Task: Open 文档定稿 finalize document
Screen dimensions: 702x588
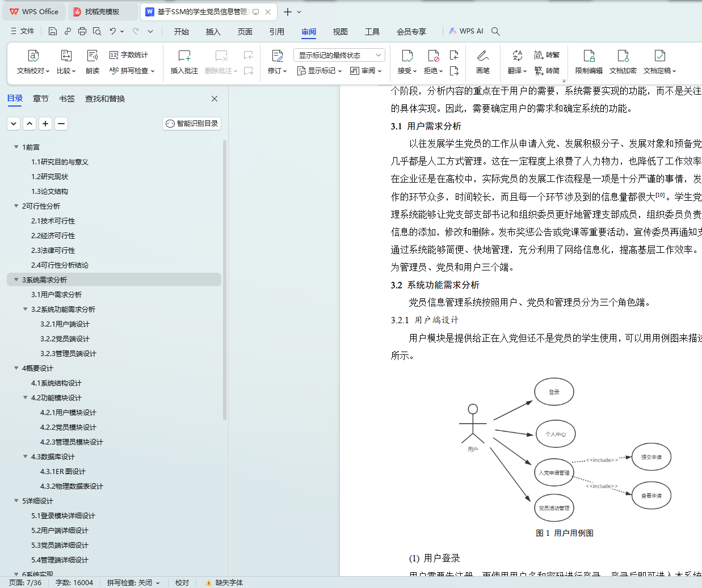Action: click(x=659, y=62)
